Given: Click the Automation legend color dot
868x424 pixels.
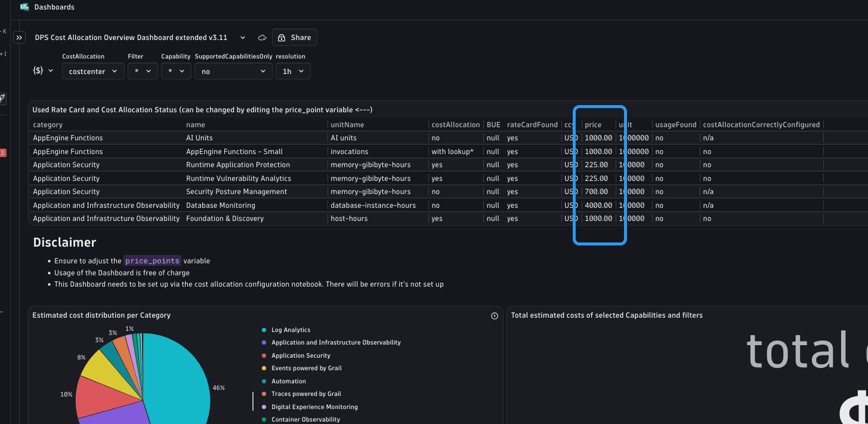Looking at the screenshot, I should [264, 382].
